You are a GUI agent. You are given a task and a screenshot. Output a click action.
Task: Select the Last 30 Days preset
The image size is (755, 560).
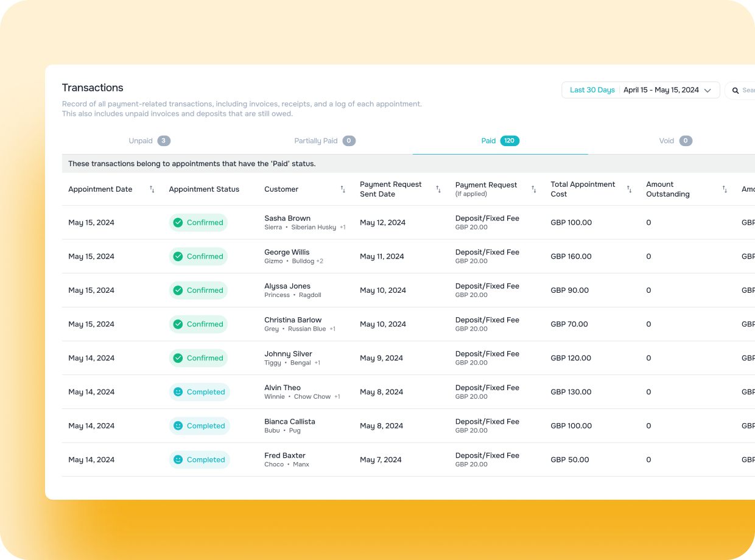tap(592, 90)
